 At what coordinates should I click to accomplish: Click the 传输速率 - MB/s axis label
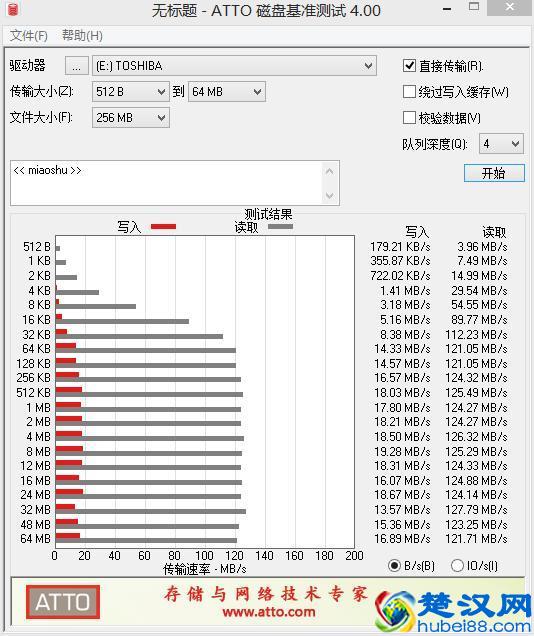click(x=205, y=569)
